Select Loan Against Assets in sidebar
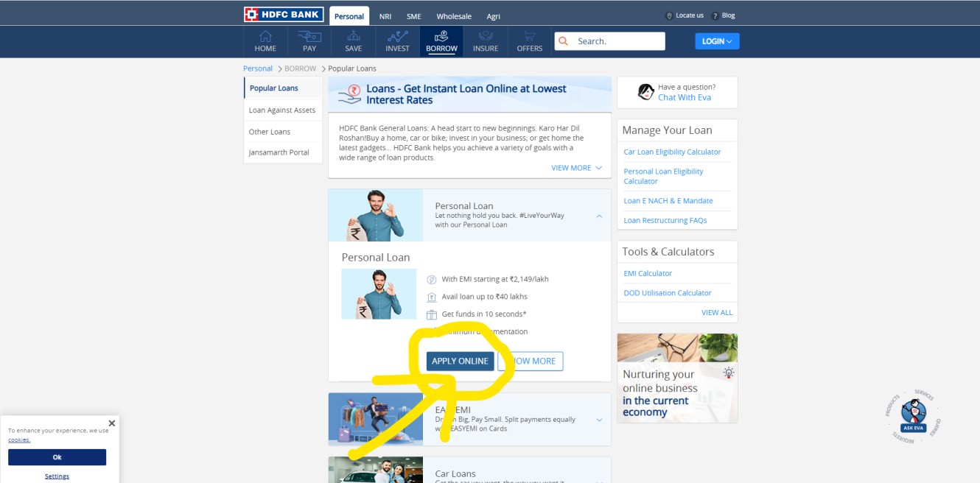Viewport: 980px width, 483px height. tap(283, 110)
